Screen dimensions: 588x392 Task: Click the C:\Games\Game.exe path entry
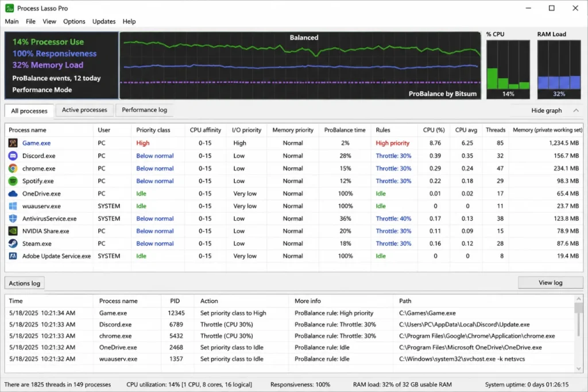click(427, 313)
